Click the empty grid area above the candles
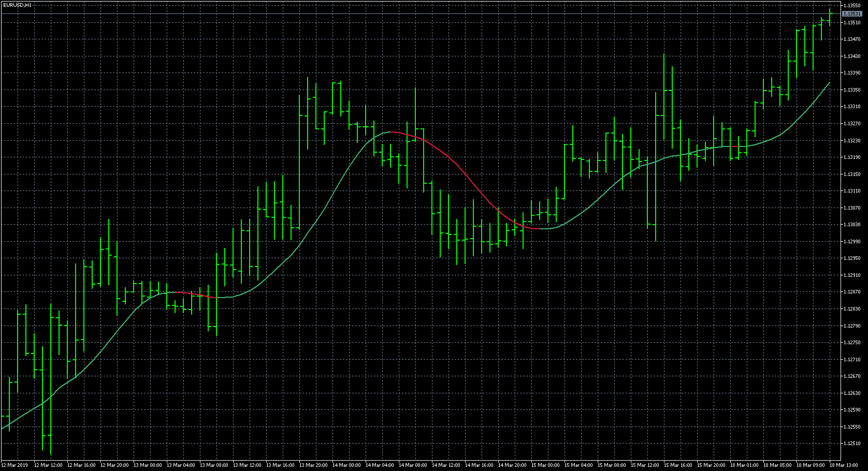 (x=181, y=52)
